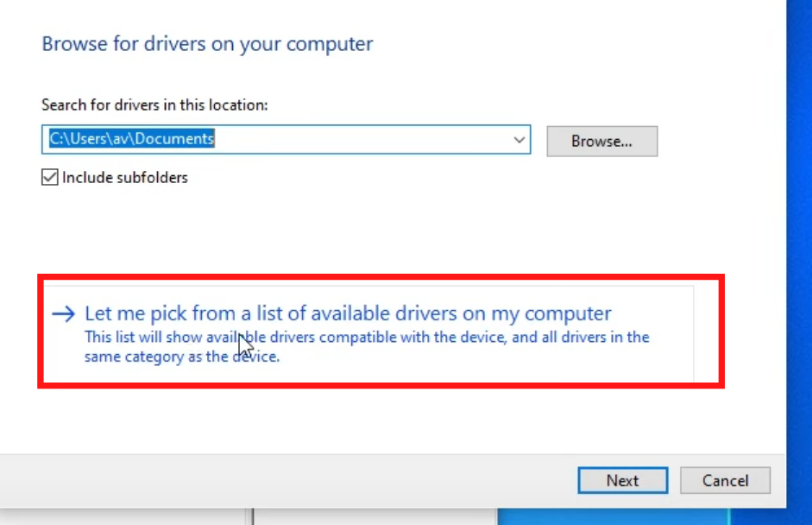Viewport: 812px width, 525px height.
Task: Dismiss the wizard with Cancel
Action: [x=725, y=480]
